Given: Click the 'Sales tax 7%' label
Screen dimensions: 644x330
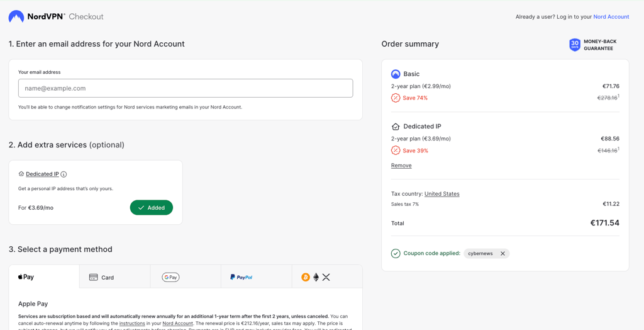Looking at the screenshot, I should 405,204.
